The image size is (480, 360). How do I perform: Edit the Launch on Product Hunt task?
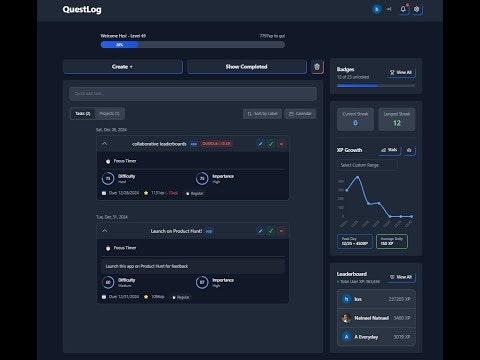(x=261, y=231)
